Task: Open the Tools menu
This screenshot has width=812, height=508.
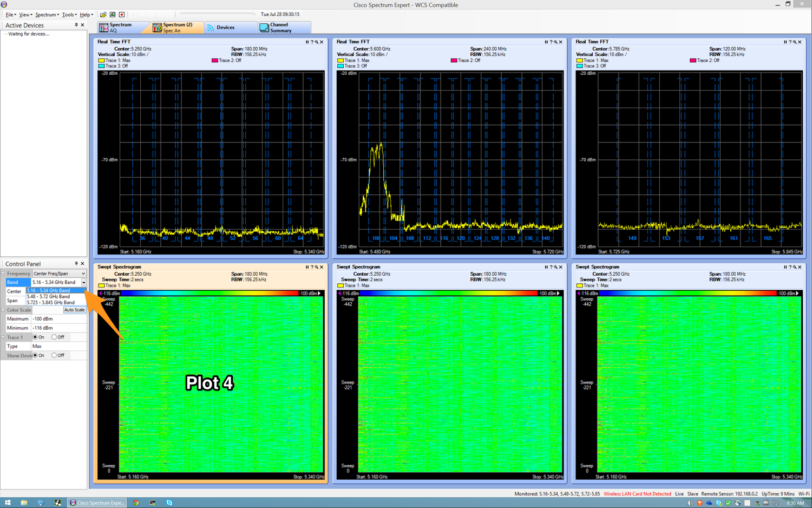Action: click(69, 15)
